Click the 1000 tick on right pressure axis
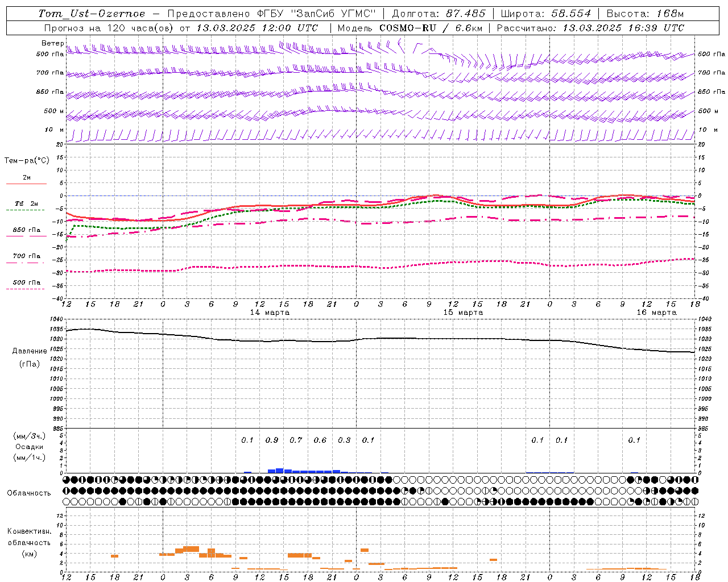The height and width of the screenshot is (582, 728). (x=704, y=399)
